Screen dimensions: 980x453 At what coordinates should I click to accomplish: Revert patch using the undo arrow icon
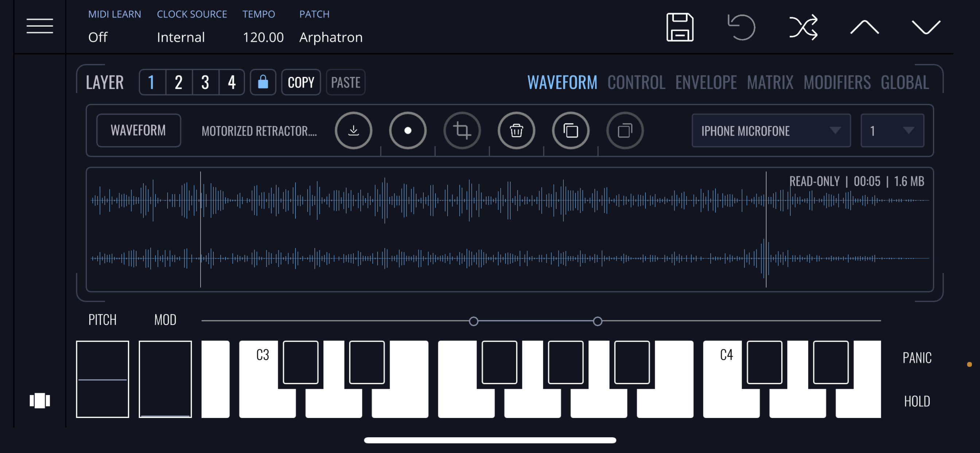[741, 27]
